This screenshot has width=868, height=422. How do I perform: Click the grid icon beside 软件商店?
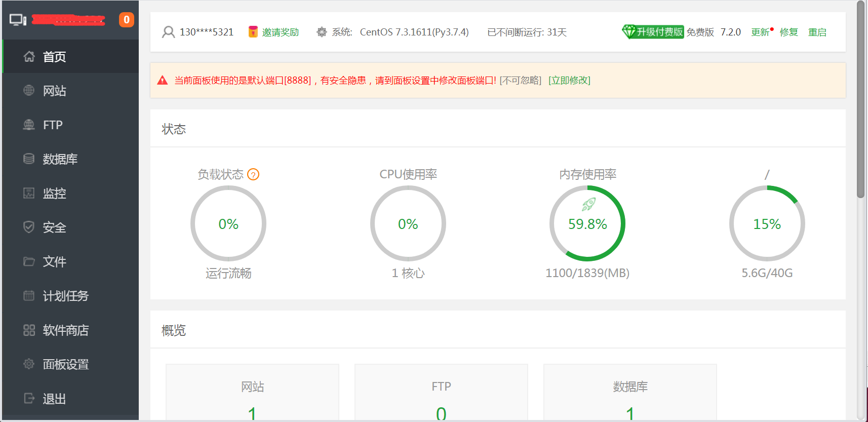point(29,330)
